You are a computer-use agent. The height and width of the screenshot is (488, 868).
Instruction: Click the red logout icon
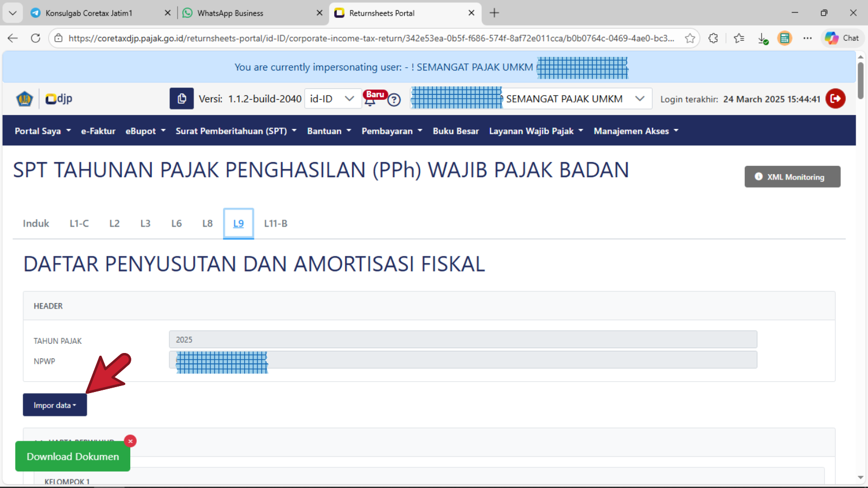pyautogui.click(x=835, y=99)
